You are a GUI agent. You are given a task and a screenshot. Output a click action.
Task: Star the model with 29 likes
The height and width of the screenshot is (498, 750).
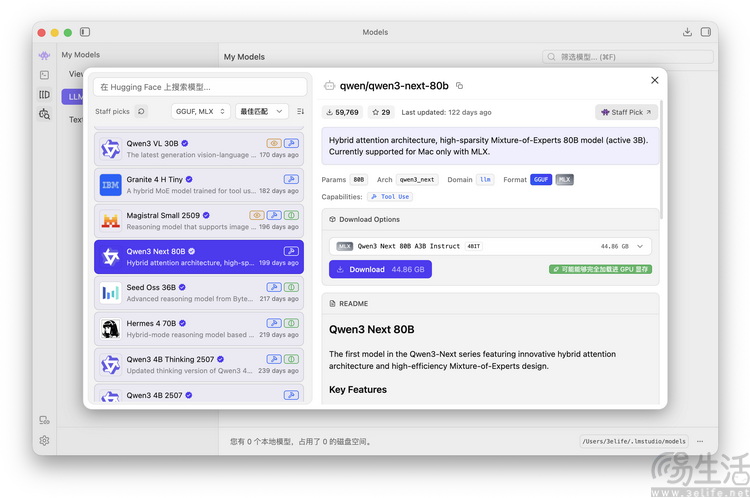(x=381, y=112)
